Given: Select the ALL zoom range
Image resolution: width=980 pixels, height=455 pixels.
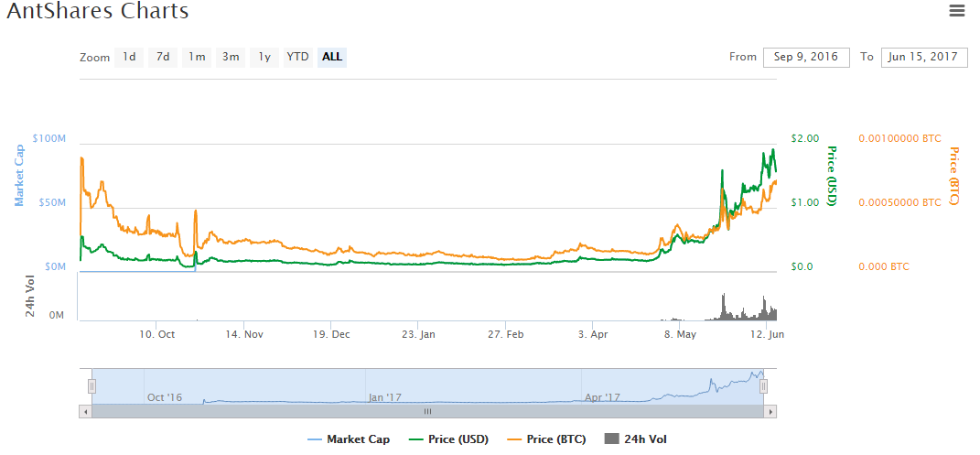Looking at the screenshot, I should point(332,57).
